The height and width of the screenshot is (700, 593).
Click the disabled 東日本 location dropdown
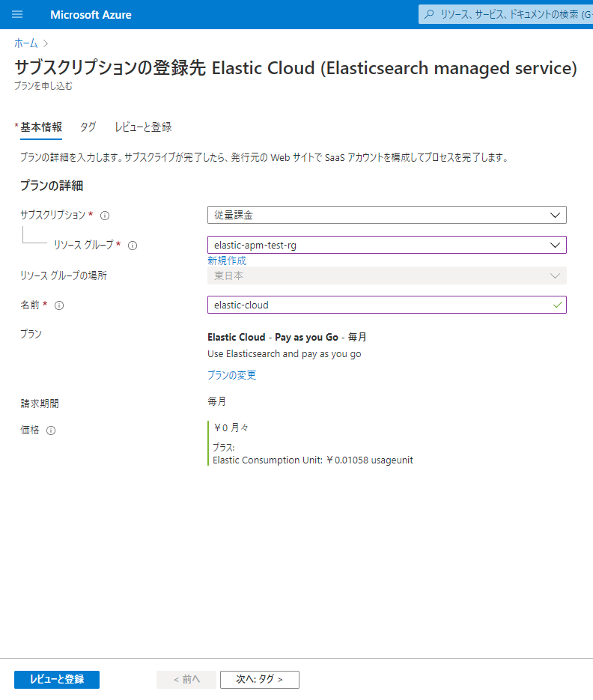click(x=386, y=276)
